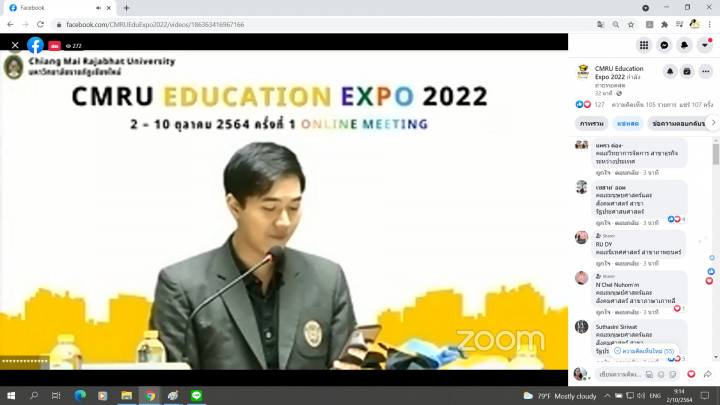Open the Facebook menu grid icon

click(x=644, y=45)
